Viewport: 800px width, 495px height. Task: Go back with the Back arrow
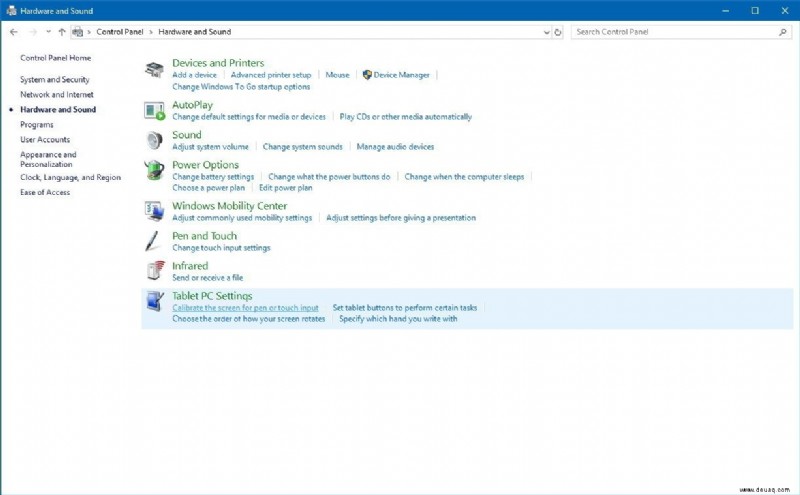tap(14, 32)
